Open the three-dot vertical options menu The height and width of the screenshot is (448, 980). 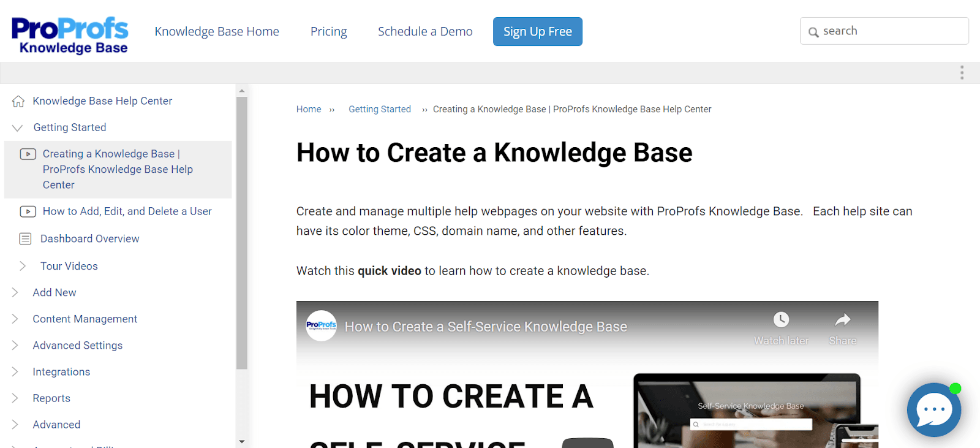[962, 73]
